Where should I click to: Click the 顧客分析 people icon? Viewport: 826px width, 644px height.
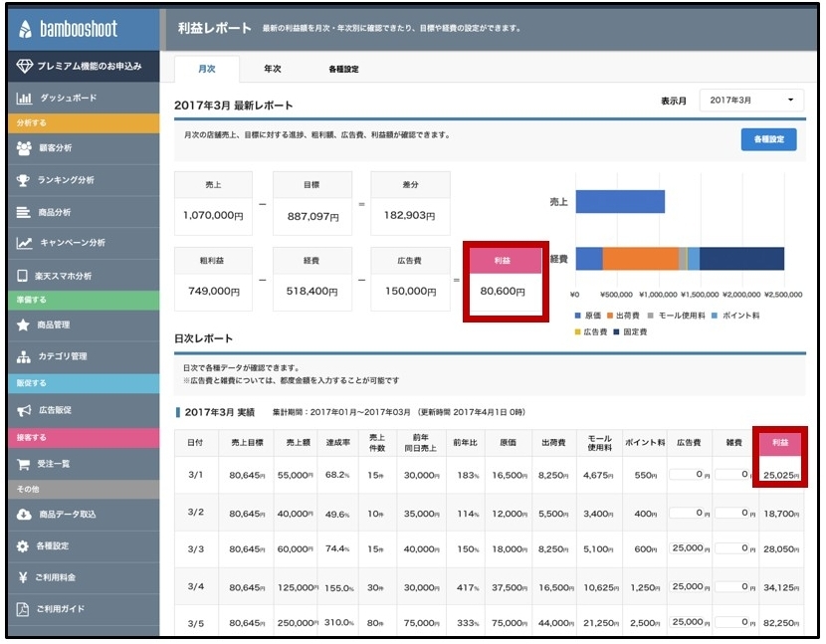[x=25, y=148]
